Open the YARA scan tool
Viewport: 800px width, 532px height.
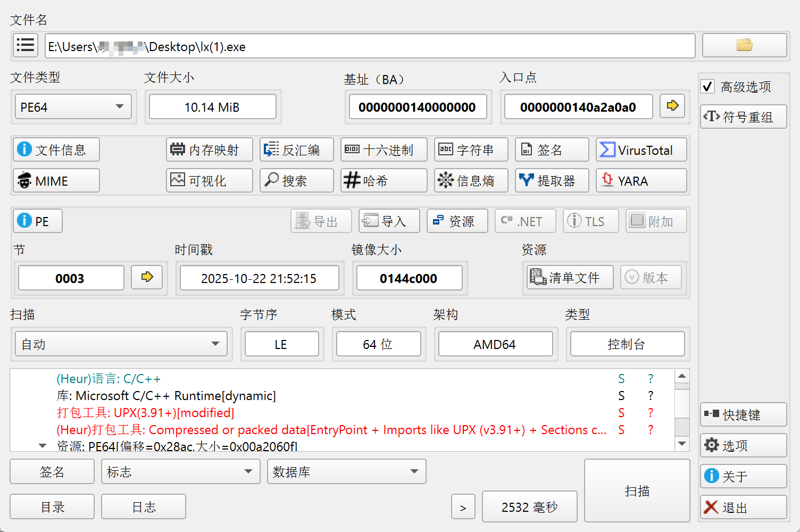click(641, 181)
